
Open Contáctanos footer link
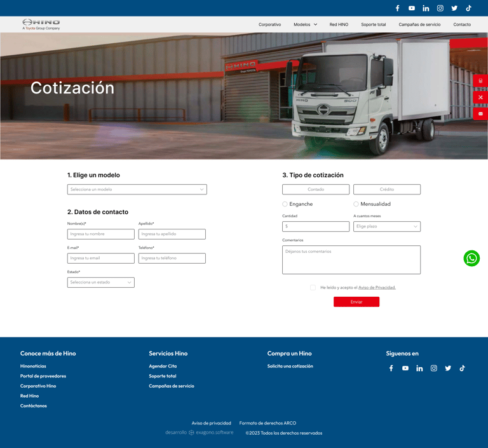[x=33, y=406]
